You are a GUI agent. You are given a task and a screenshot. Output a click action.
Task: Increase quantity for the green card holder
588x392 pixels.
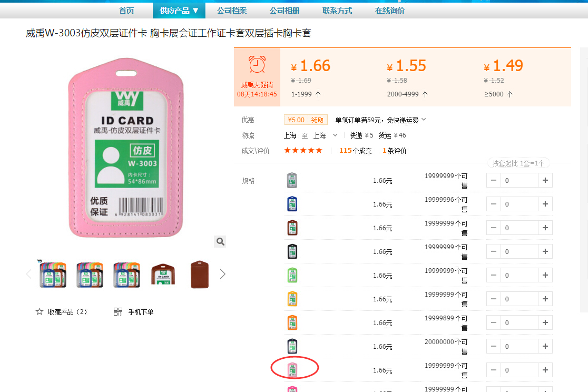(x=545, y=275)
